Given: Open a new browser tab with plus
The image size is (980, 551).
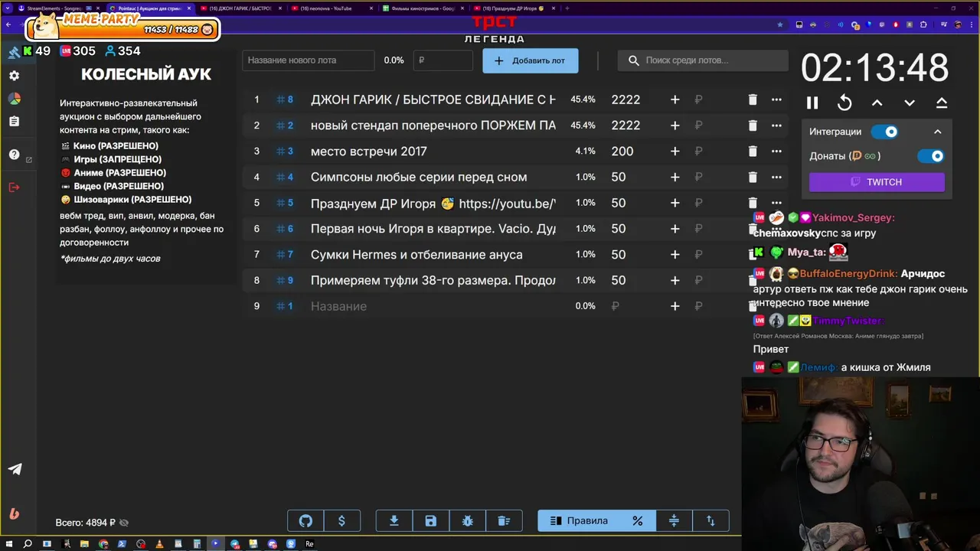Looking at the screenshot, I should [x=567, y=8].
